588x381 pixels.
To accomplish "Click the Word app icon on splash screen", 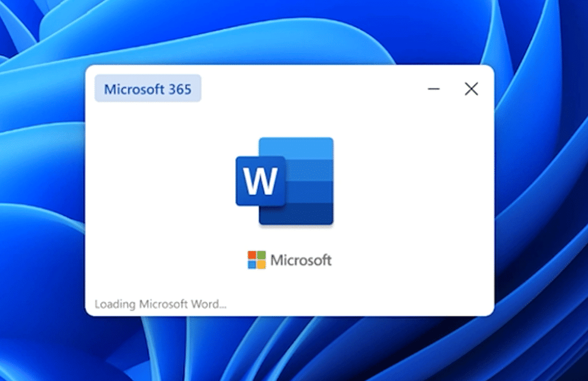I will 284,181.
